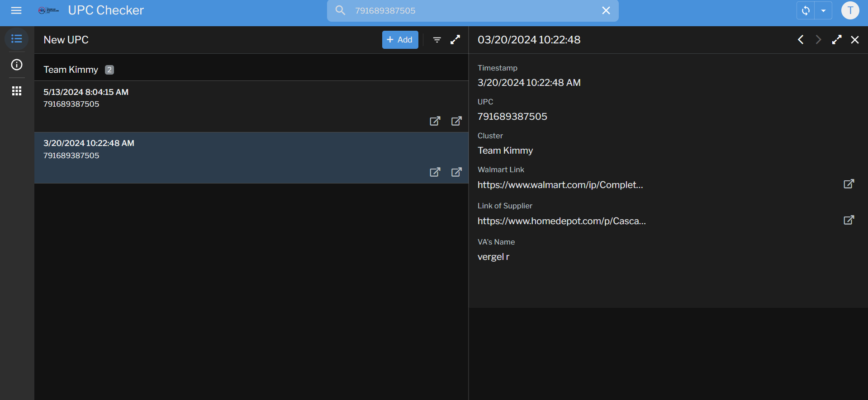Open the hamburger navigation menu
Screen dimensions: 868x400
pos(16,10)
